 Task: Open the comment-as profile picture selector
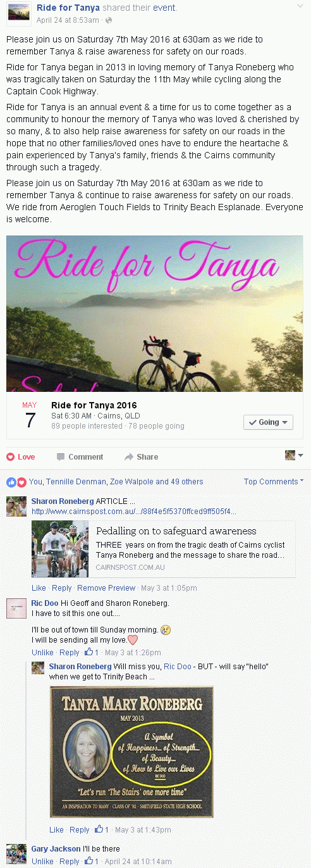[295, 455]
